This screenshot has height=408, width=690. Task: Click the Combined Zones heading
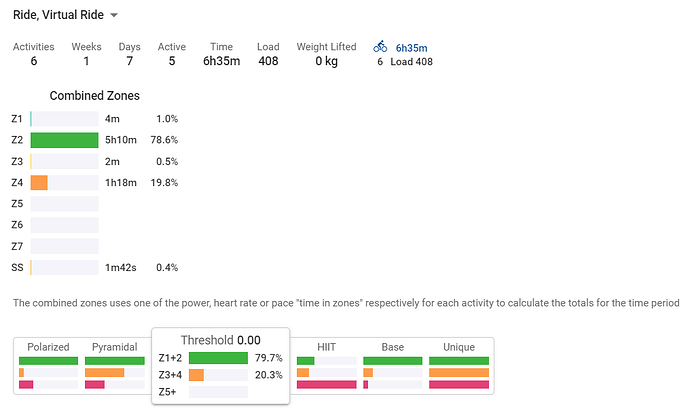pyautogui.click(x=95, y=96)
